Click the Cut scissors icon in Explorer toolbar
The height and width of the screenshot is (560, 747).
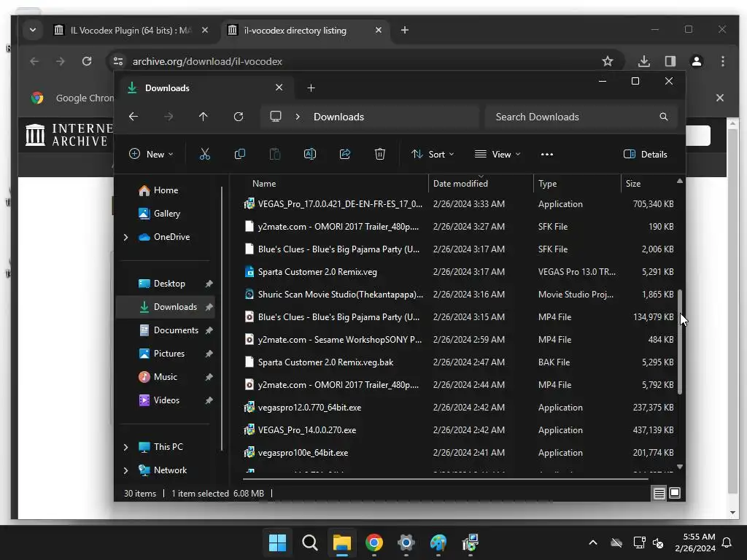pyautogui.click(x=204, y=155)
